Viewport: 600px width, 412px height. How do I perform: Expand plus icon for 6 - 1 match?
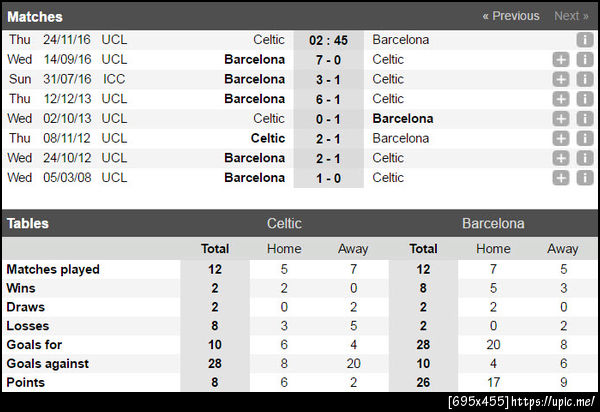coord(561,99)
